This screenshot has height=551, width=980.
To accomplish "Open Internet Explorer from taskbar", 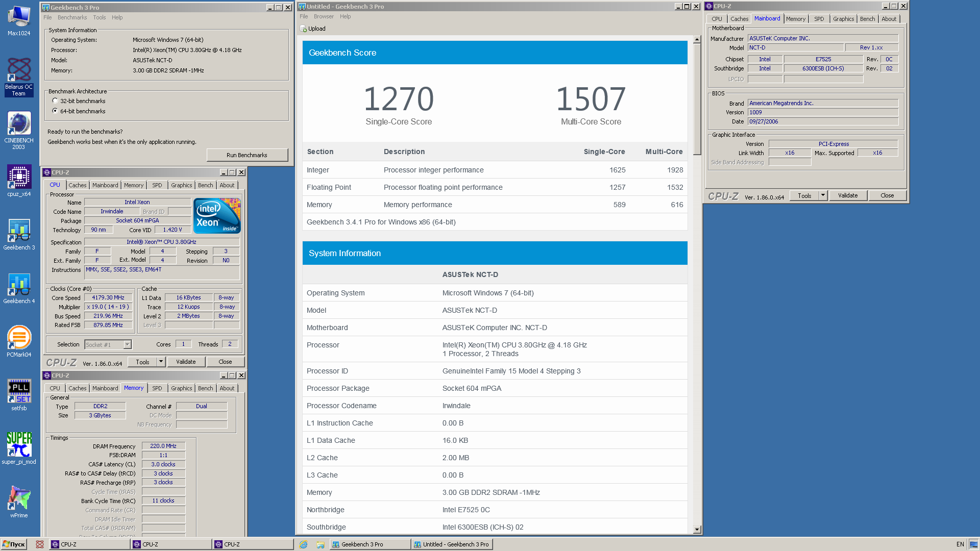I will click(x=303, y=544).
